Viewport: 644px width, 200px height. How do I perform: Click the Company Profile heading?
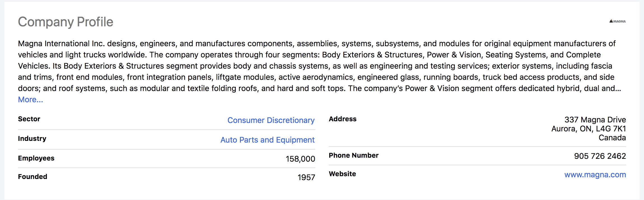[66, 22]
